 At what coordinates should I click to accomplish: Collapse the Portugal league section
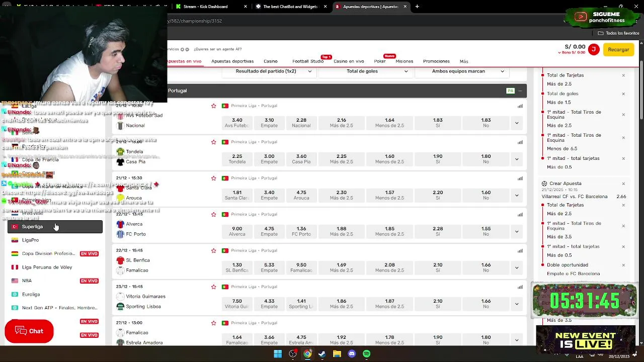520,90
